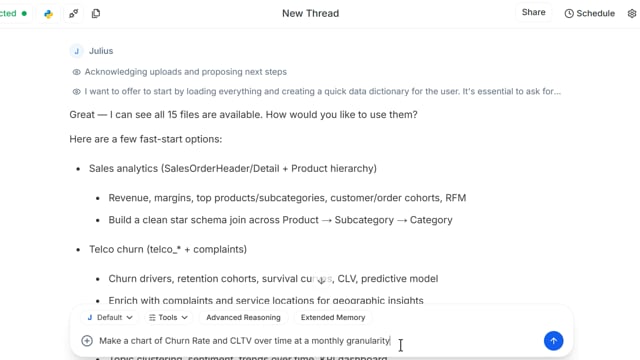Click the Julius avatar icon
Viewport: 640px width, 360px height.
click(76, 51)
